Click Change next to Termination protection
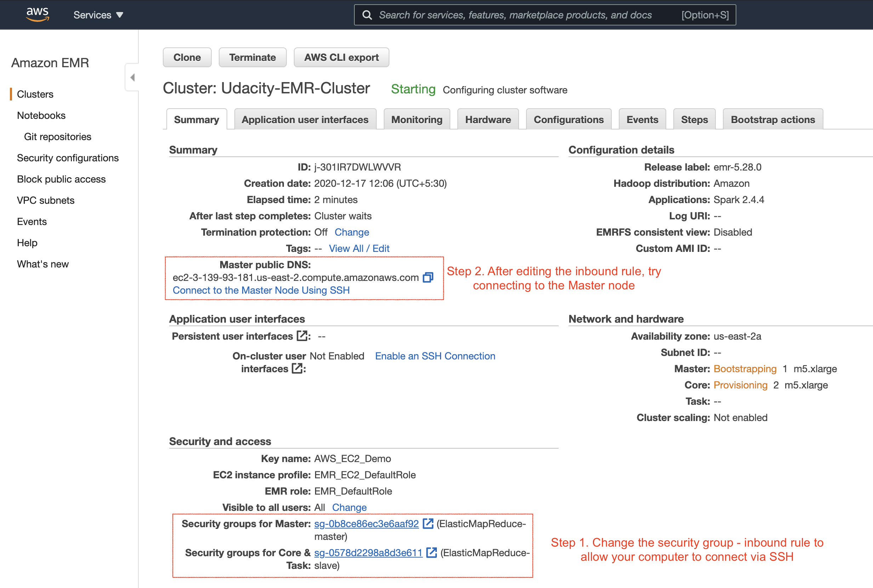873x588 pixels. 351,232
